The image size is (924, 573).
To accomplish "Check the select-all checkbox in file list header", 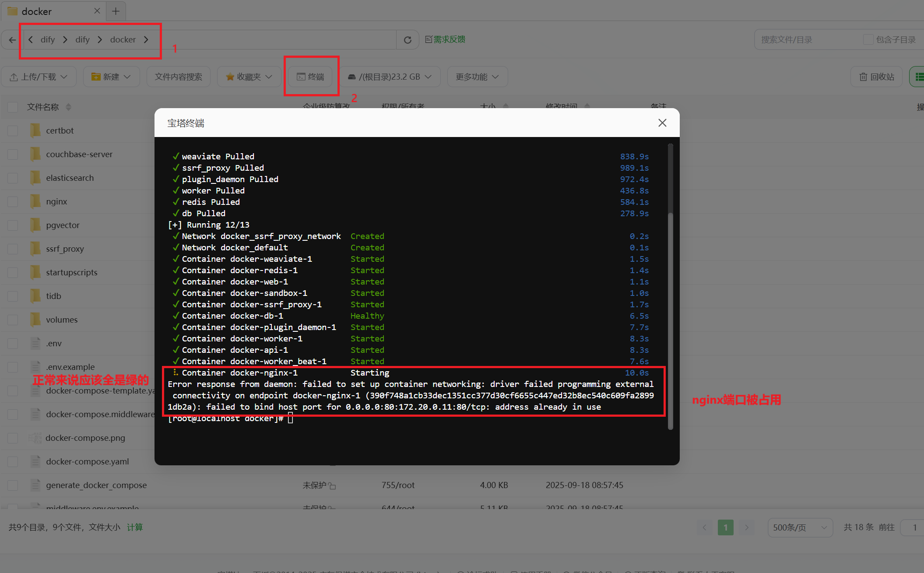I will (13, 107).
